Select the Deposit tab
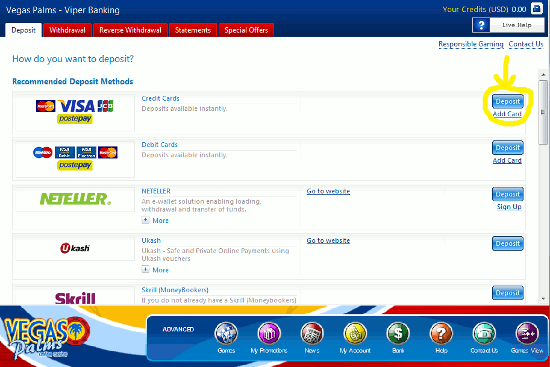The image size is (550, 367). click(24, 30)
